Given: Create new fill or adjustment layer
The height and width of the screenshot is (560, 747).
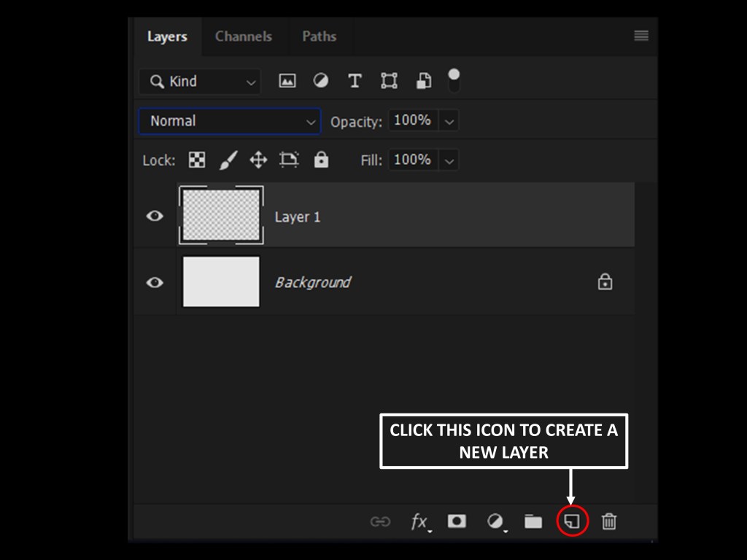Looking at the screenshot, I should point(495,521).
